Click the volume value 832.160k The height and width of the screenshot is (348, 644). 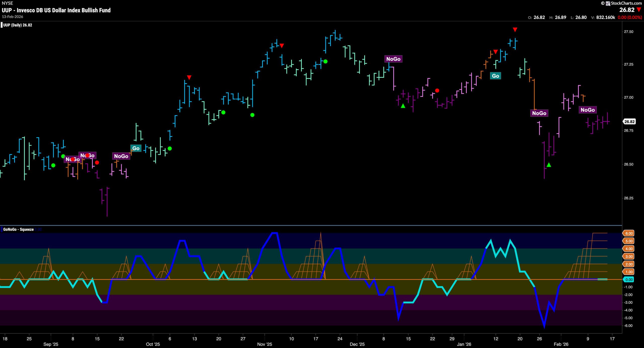(606, 17)
